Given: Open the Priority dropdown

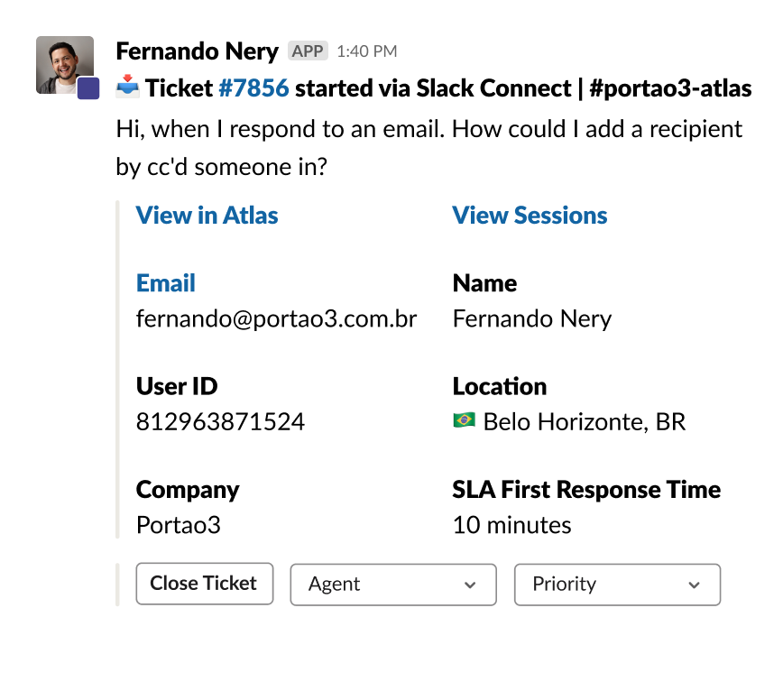Looking at the screenshot, I should (617, 585).
